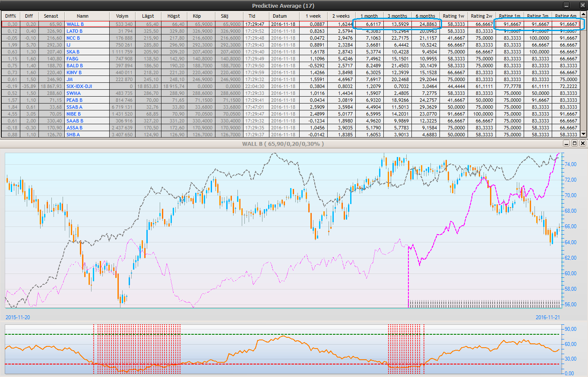Sort by the 2 weeks column header
588x377 pixels.
click(x=341, y=16)
